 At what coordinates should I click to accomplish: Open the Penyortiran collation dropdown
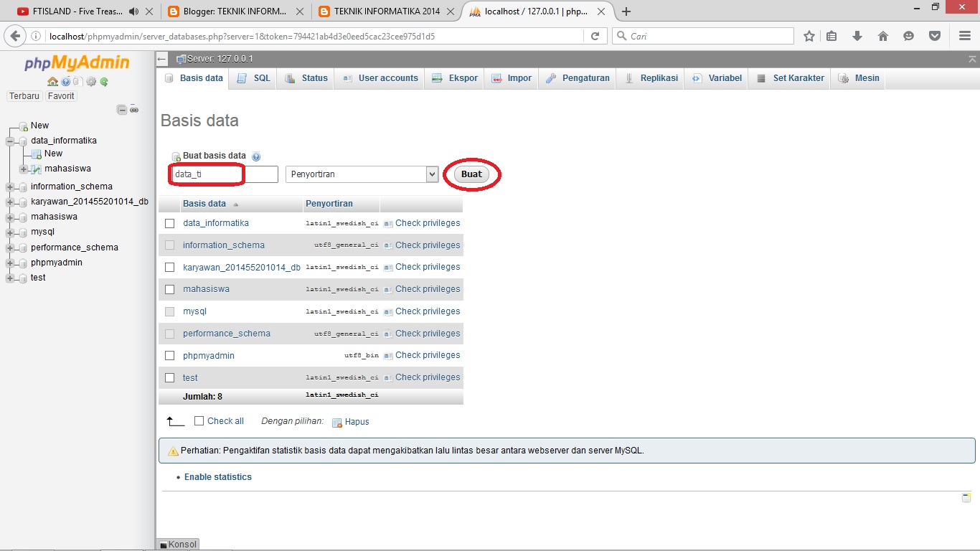[361, 174]
